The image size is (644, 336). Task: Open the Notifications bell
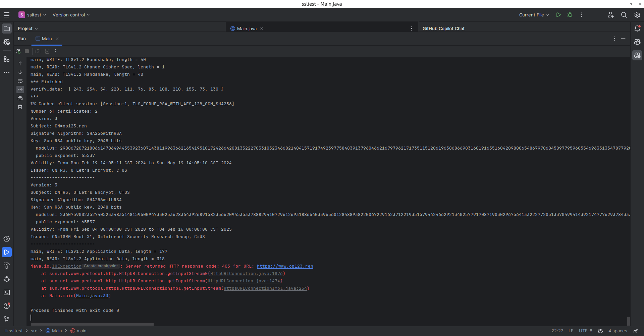click(637, 29)
